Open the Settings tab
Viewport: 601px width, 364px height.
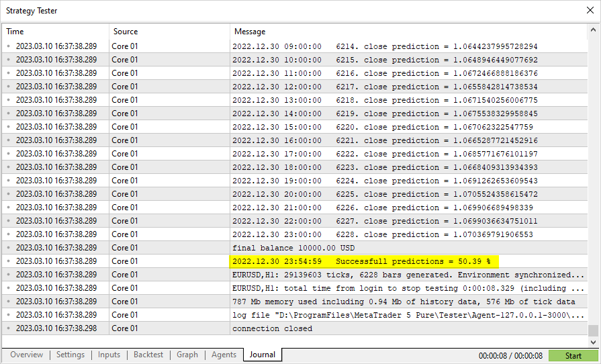coord(71,355)
